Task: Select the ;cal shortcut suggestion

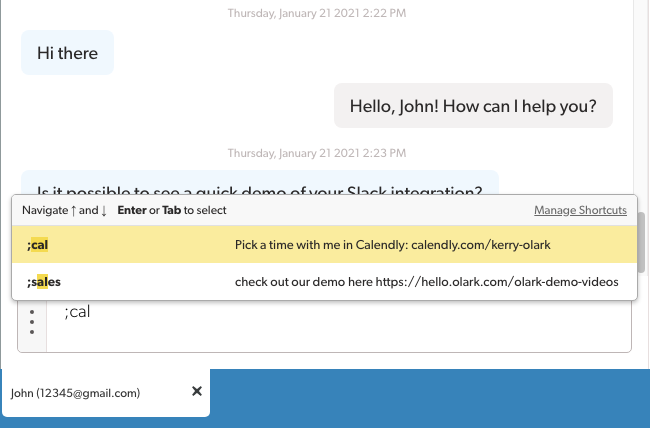Action: pos(120,245)
